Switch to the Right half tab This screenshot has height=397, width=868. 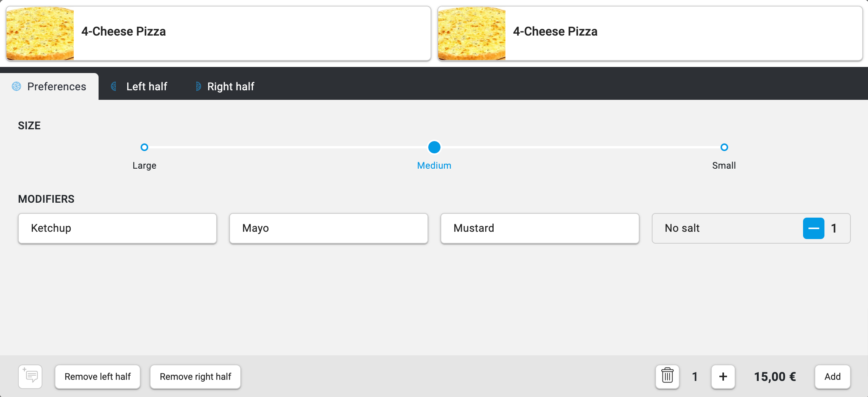231,86
